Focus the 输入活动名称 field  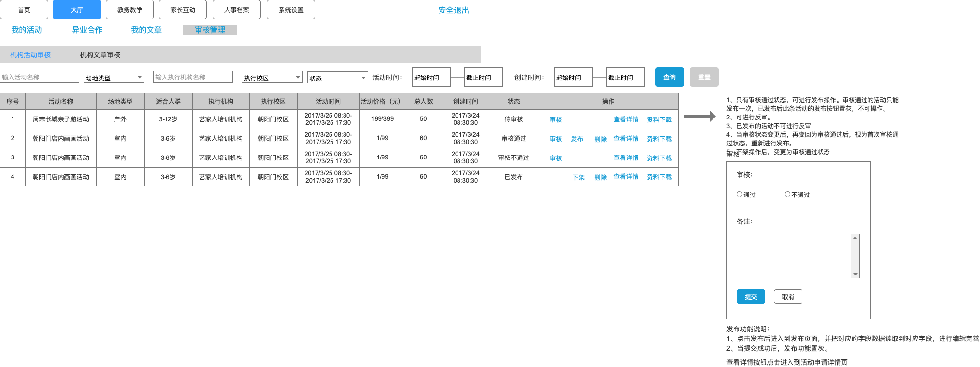point(39,77)
